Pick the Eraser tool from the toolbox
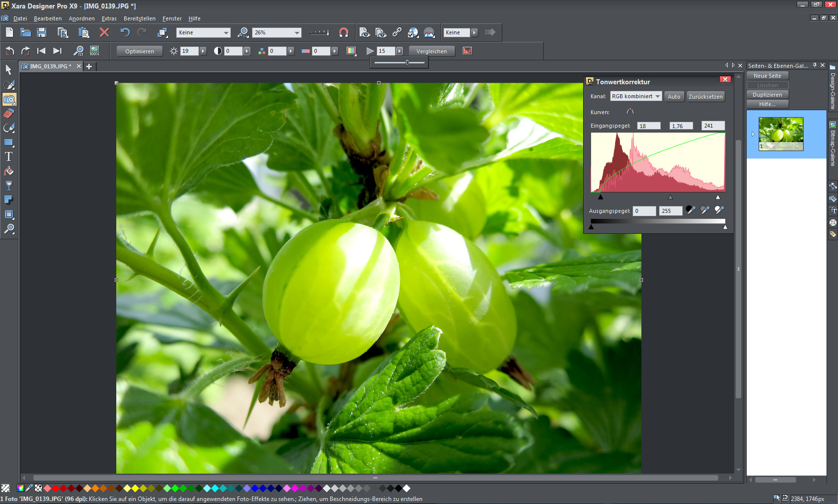 tap(8, 114)
